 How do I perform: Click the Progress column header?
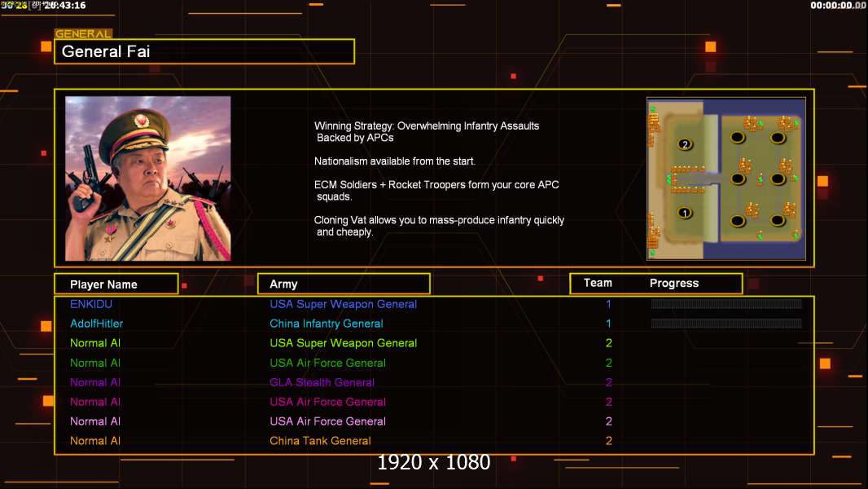(673, 284)
